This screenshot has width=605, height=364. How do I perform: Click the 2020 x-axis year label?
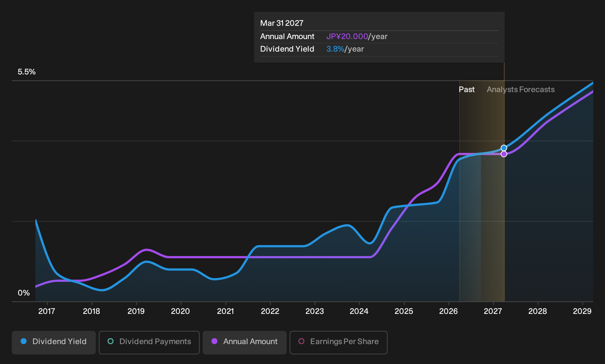(x=181, y=311)
